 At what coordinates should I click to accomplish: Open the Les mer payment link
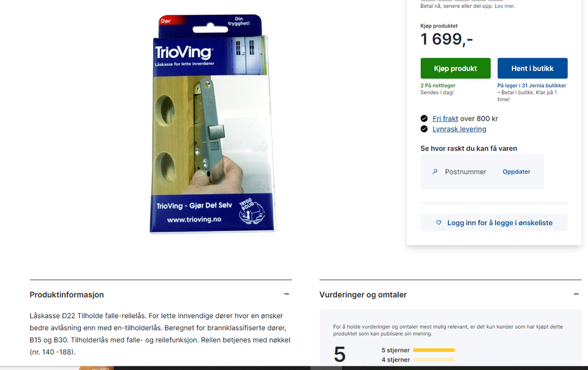tap(504, 6)
